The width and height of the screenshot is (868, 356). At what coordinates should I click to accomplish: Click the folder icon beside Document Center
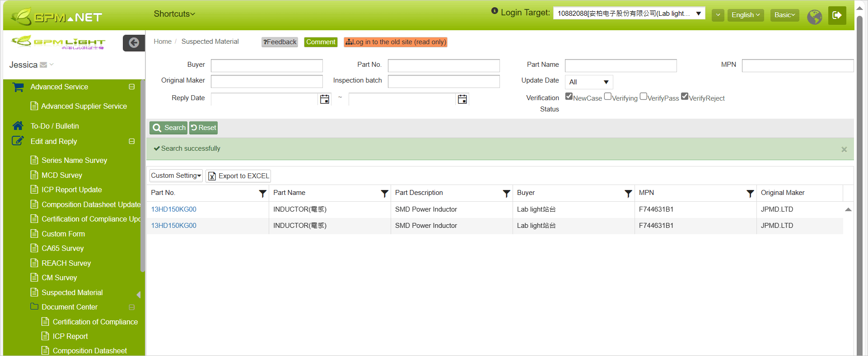34,306
